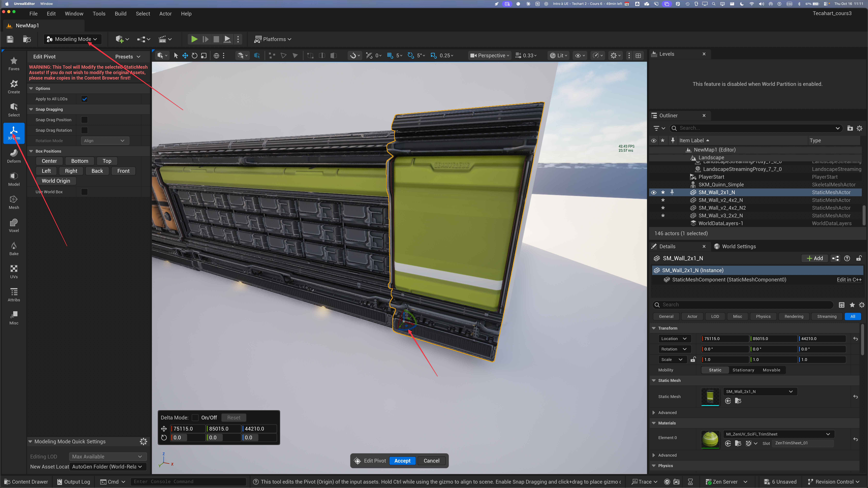This screenshot has width=868, height=488.
Task: Open the Bake tools category
Action: click(14, 249)
